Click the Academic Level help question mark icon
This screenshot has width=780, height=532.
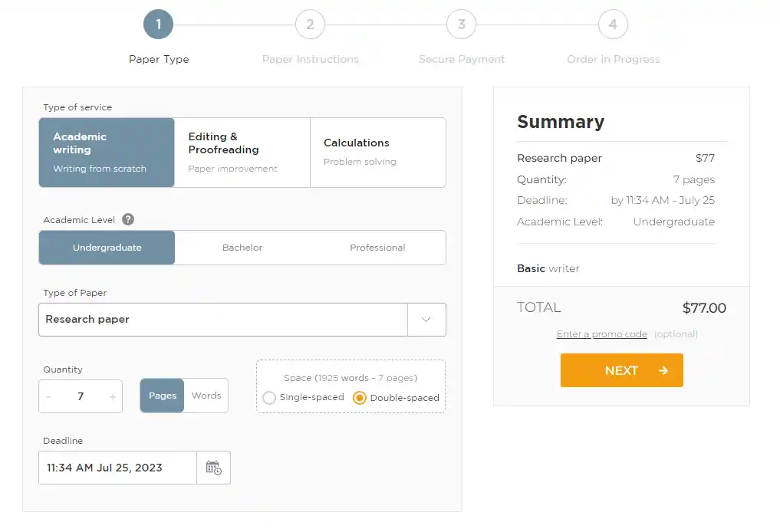click(128, 219)
